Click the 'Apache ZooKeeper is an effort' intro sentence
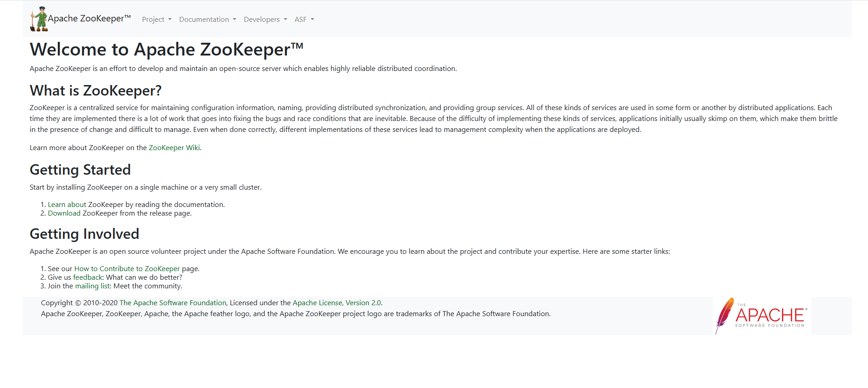Viewport: 868px width, 388px height. click(x=243, y=69)
